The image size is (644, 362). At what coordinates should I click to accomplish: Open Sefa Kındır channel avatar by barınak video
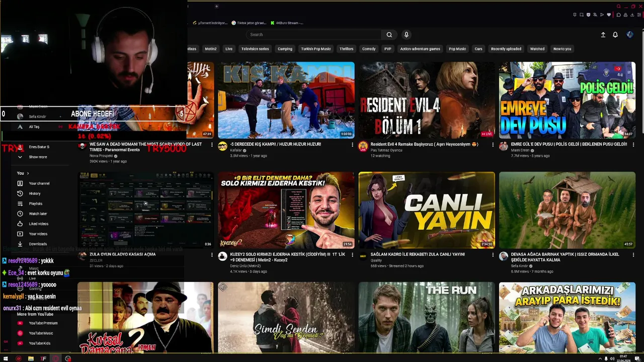click(x=504, y=256)
